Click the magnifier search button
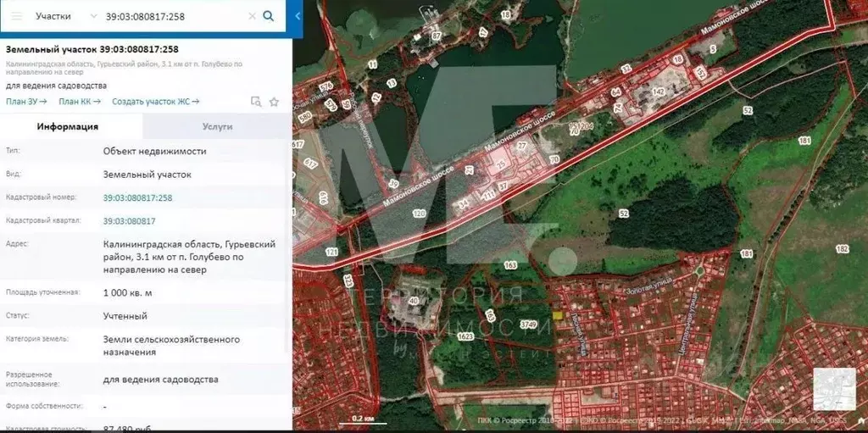The width and height of the screenshot is (868, 433). [x=269, y=16]
